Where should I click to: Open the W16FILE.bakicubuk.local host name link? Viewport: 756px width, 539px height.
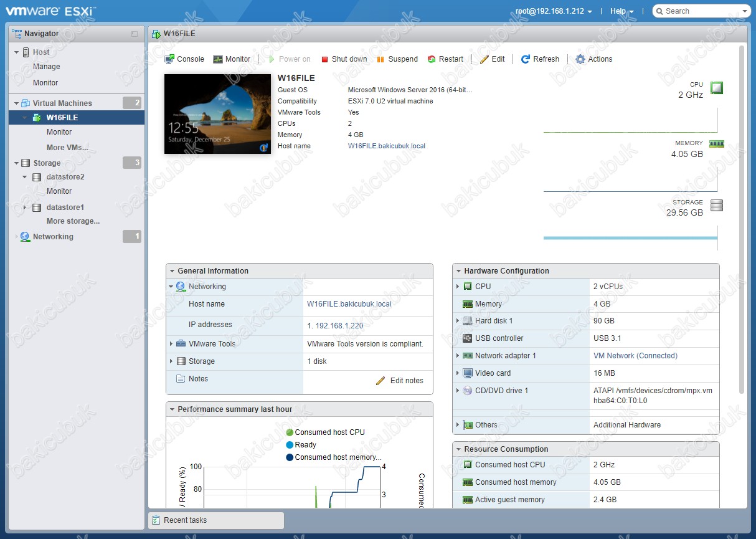click(x=387, y=146)
